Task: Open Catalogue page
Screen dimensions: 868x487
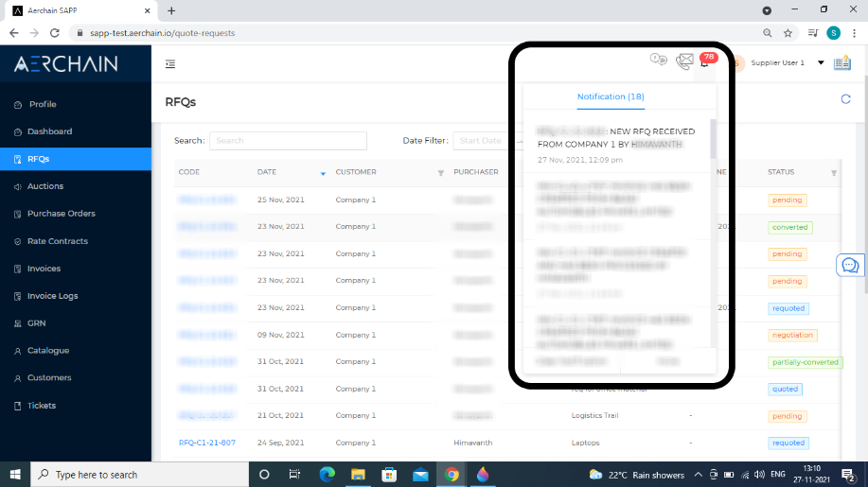Action: [x=48, y=351]
